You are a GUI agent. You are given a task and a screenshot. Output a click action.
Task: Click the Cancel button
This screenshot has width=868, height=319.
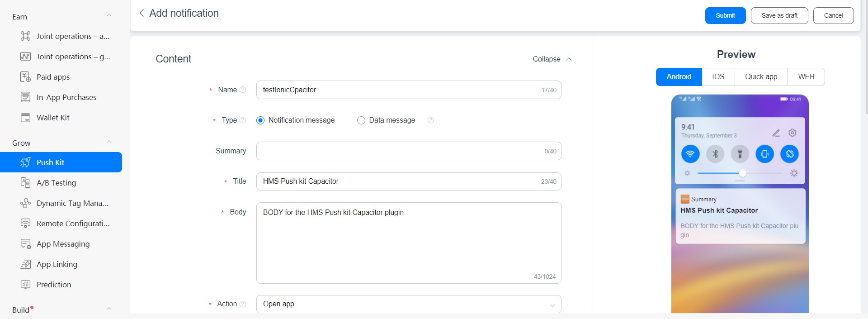[x=833, y=15]
